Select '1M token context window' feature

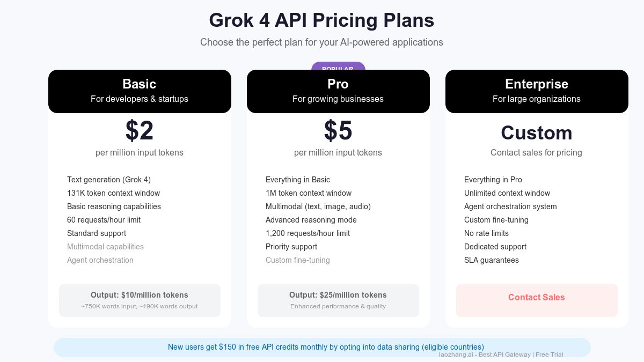pyautogui.click(x=309, y=193)
